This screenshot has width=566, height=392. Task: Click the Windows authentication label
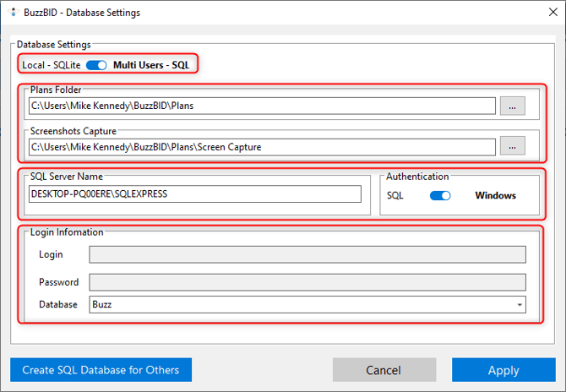point(495,195)
